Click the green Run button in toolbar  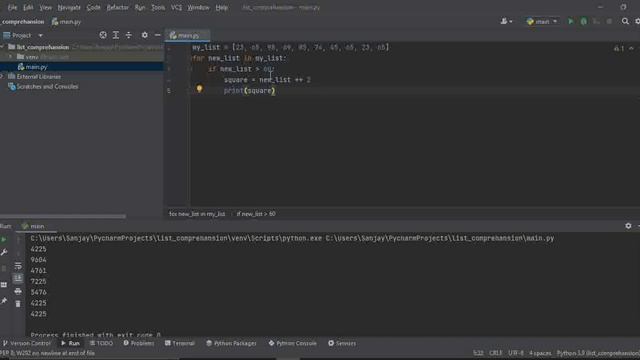click(x=571, y=21)
